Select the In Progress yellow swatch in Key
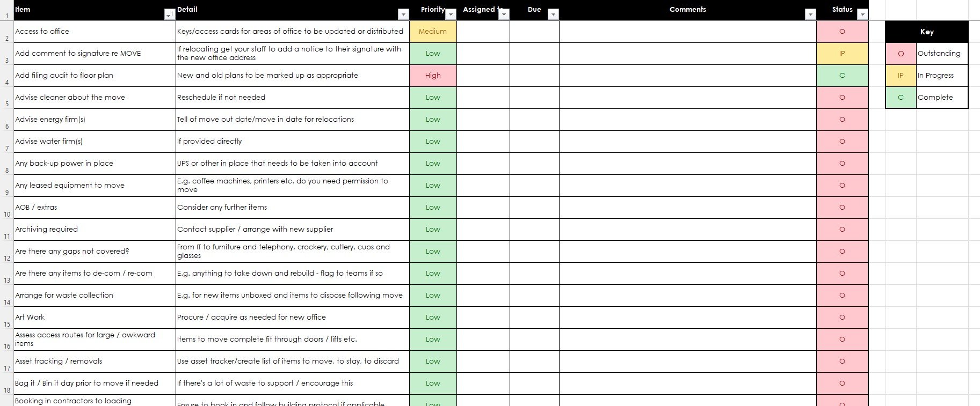The height and width of the screenshot is (406, 980). [x=901, y=76]
